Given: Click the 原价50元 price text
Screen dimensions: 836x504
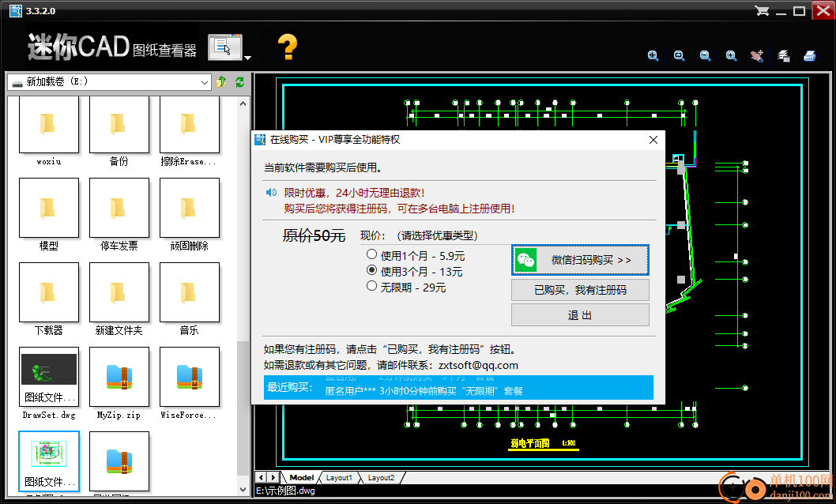Looking at the screenshot, I should (314, 235).
